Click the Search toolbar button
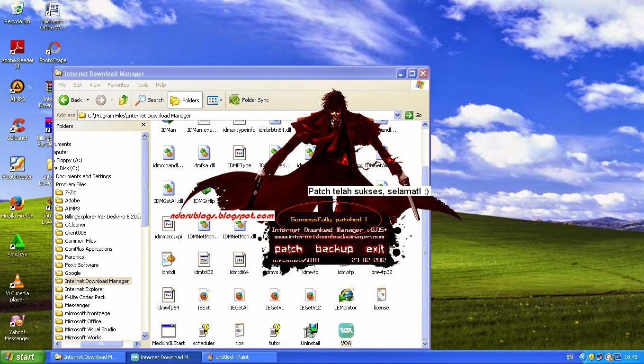Screen dimensions: 644x364 click(x=150, y=100)
